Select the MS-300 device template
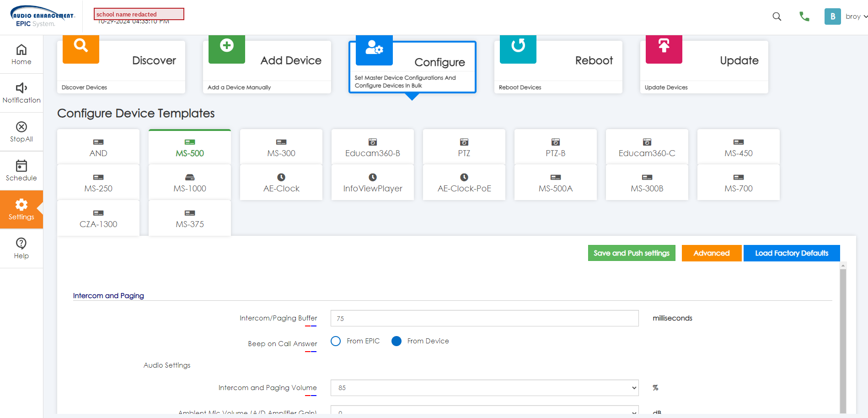Screen dimensions: 868x418 click(x=281, y=147)
